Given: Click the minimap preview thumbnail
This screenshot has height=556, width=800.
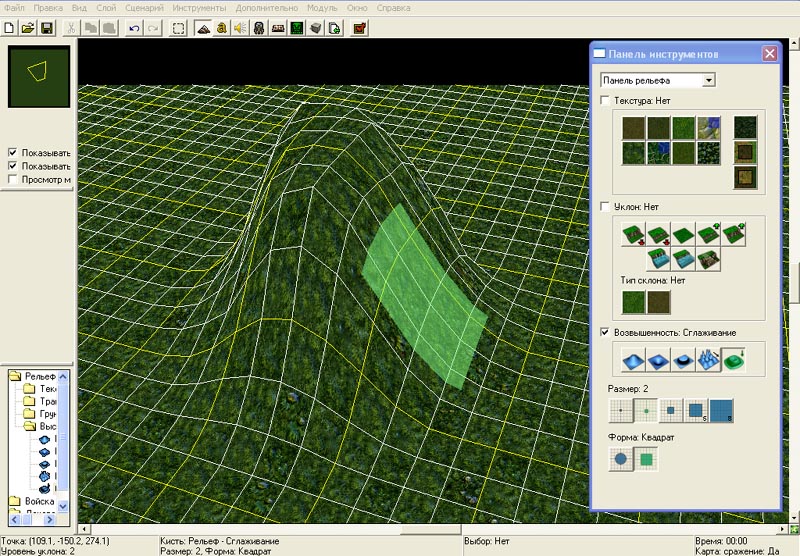Looking at the screenshot, I should 39,74.
